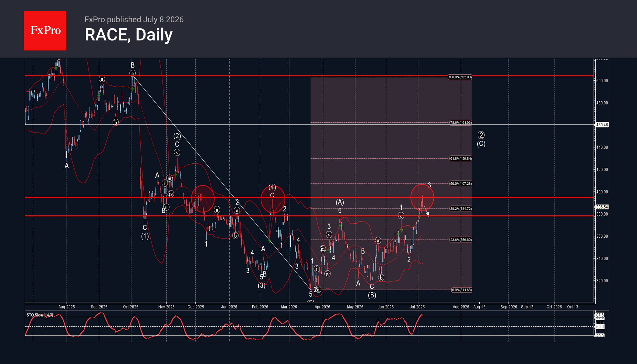This screenshot has width=637, height=364.
Task: Click the Aug-2026 date label
Action: (x=461, y=307)
